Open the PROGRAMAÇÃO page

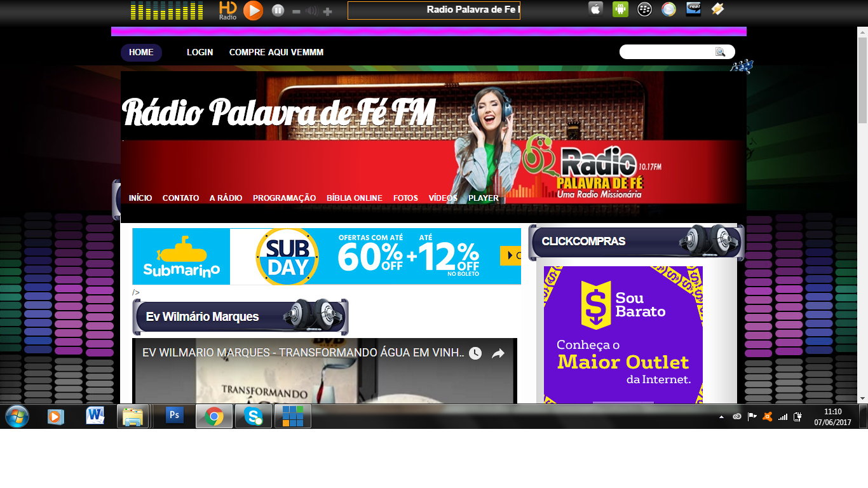284,198
